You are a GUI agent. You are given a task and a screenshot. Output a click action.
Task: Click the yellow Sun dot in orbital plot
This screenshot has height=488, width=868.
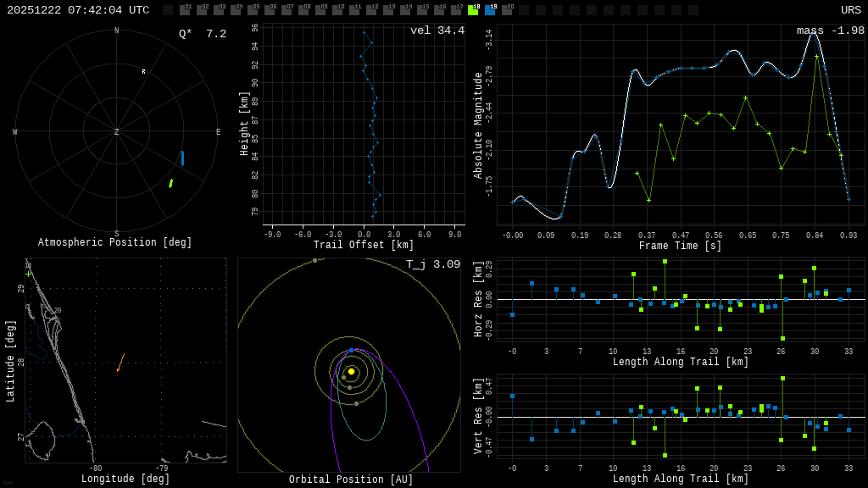pyautogui.click(x=351, y=371)
